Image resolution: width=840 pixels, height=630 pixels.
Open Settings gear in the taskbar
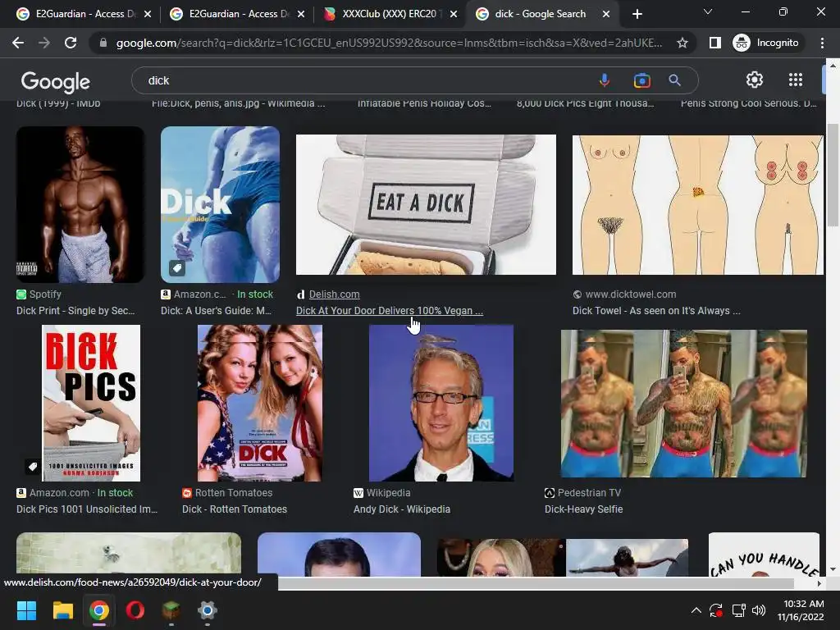click(208, 610)
